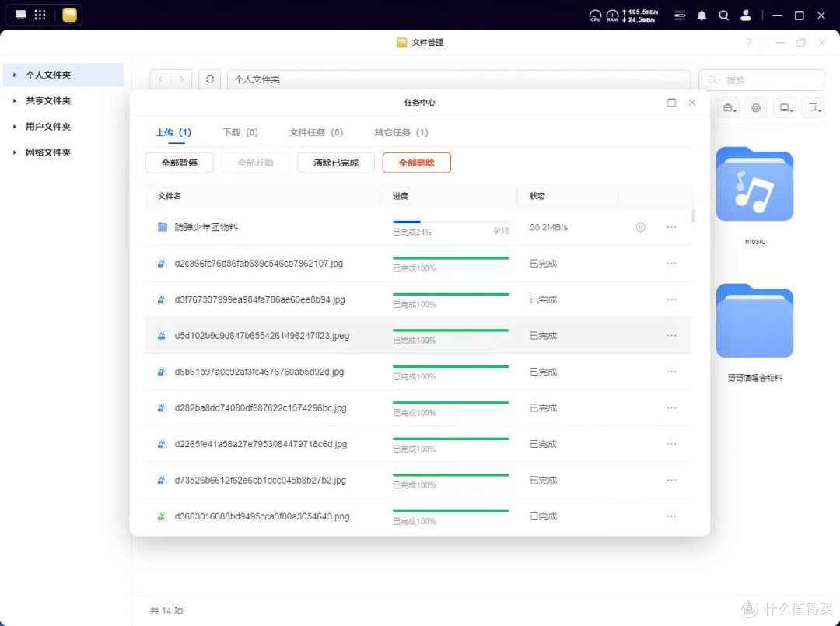Open more options for d5d102b9c9d847b6554261496247ff23.jpeg
The width and height of the screenshot is (840, 626).
671,336
